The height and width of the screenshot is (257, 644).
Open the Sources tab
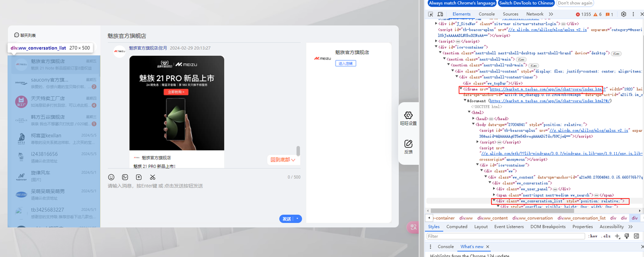510,14
